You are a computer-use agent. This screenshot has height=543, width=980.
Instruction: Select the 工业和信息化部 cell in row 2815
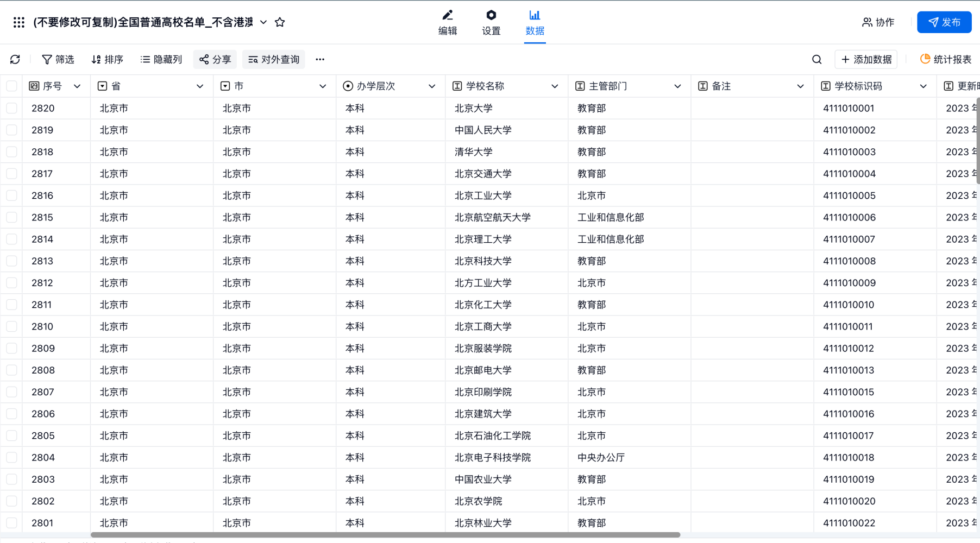tap(629, 217)
